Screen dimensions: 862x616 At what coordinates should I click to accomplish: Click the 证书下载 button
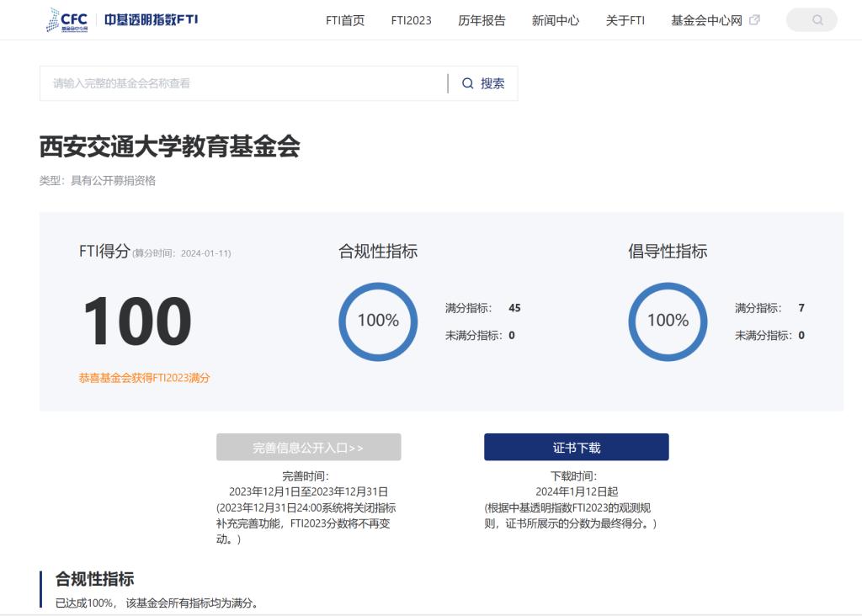[x=576, y=448]
